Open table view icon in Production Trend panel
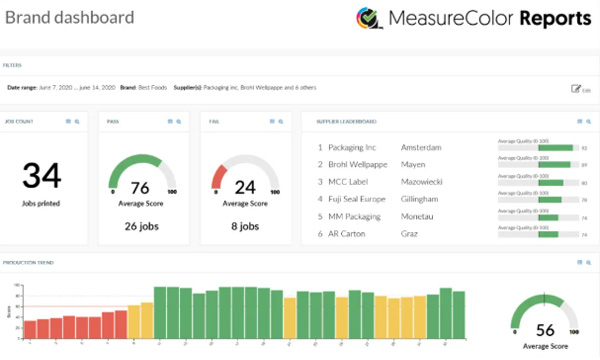The height and width of the screenshot is (360, 600). (580, 262)
